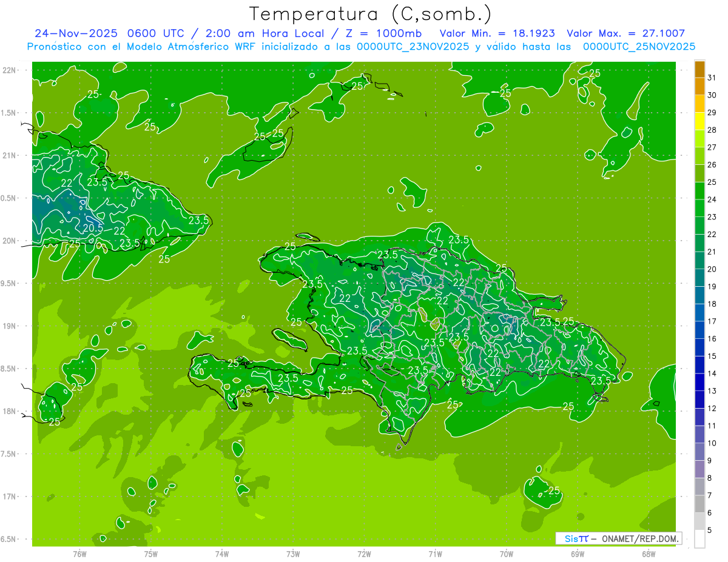
Task: Click 'Valor Min. = 18.1923' value
Action: tap(498, 33)
